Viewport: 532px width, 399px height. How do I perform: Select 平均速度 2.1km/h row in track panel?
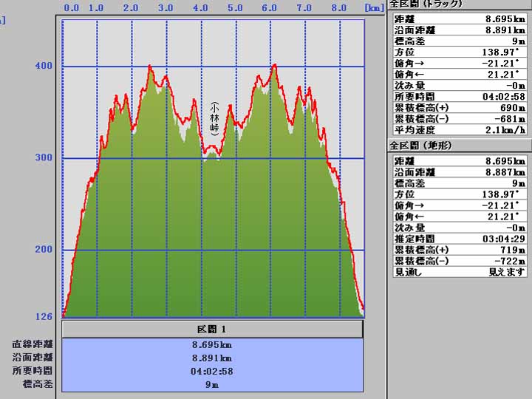(458, 129)
